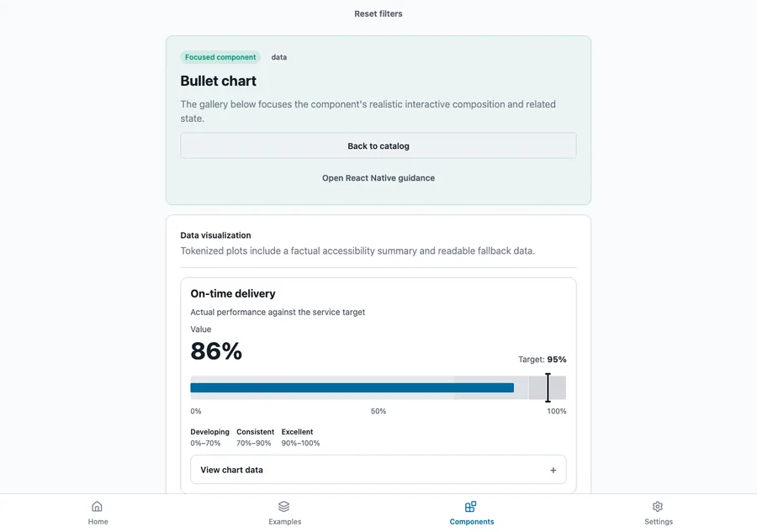The image size is (757, 532).
Task: Click the Back to catalog button
Action: tap(378, 145)
